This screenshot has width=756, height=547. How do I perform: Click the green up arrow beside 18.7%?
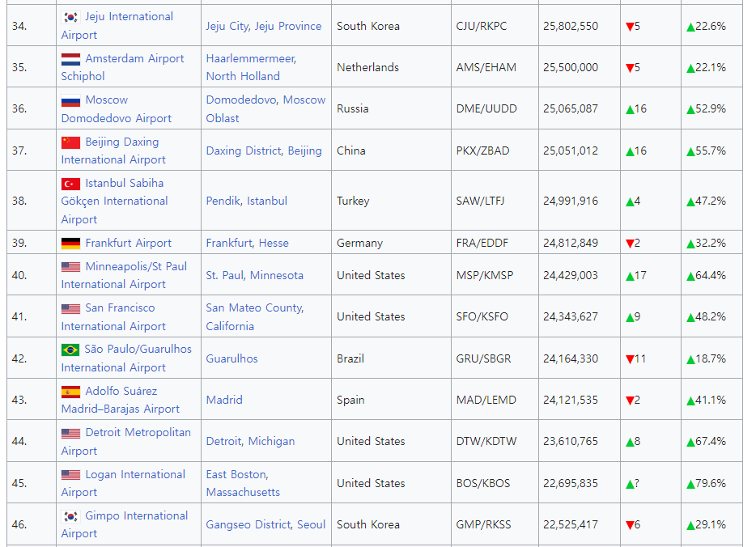(690, 359)
